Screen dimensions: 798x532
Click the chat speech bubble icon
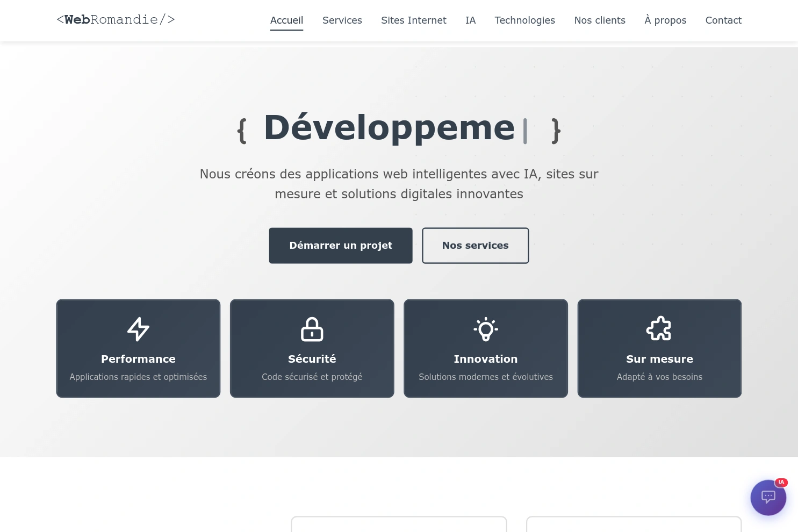point(768,497)
